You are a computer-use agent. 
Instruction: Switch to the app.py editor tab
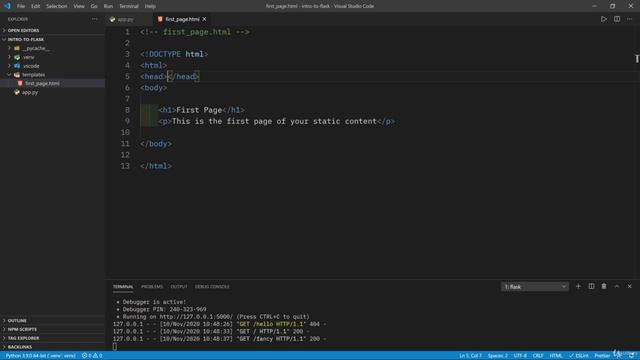point(125,19)
